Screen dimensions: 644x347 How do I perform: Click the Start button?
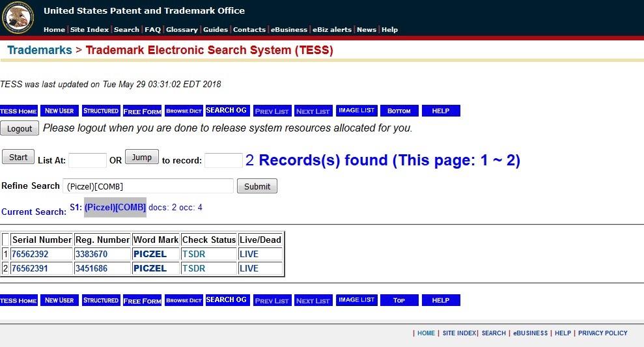point(18,157)
